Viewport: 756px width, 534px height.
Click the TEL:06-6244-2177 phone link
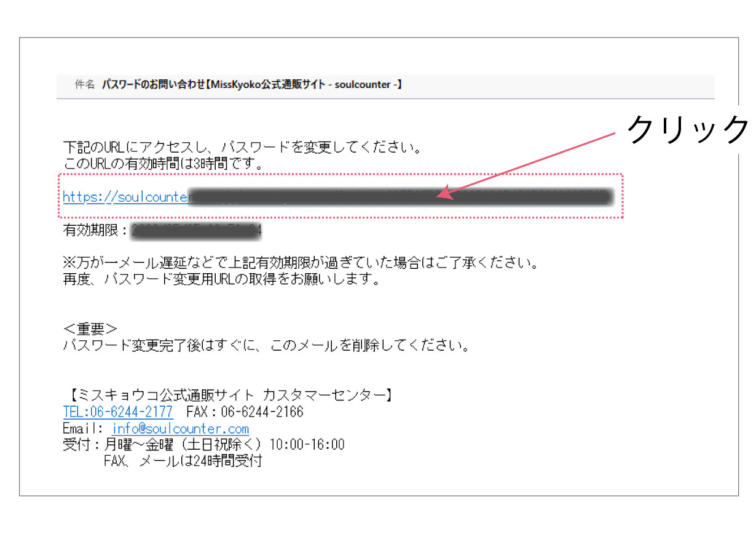click(x=117, y=412)
